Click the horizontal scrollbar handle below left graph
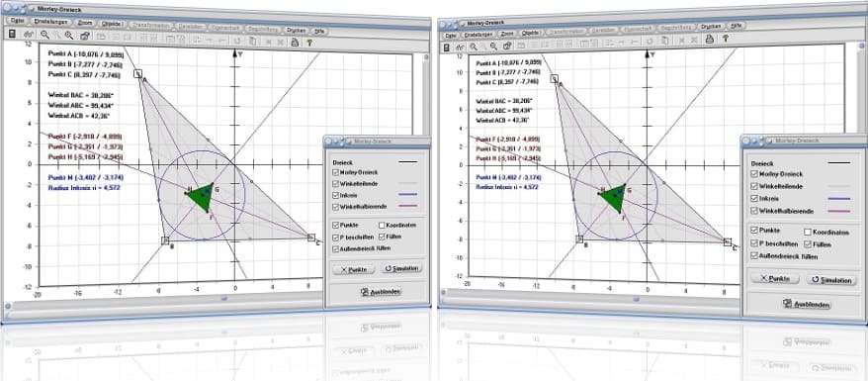Viewport: 868px width, 381px height. (x=224, y=299)
